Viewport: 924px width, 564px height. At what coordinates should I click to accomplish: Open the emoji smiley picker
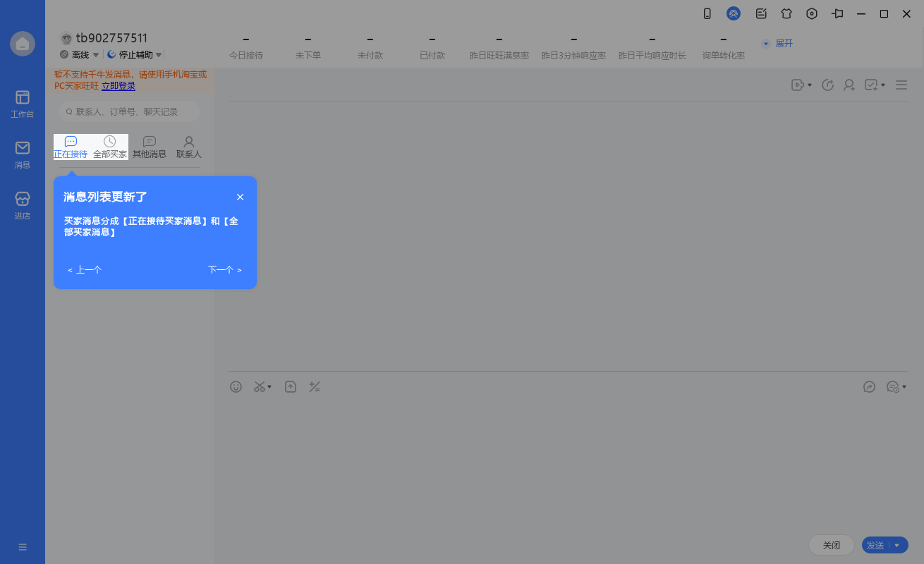(x=236, y=386)
